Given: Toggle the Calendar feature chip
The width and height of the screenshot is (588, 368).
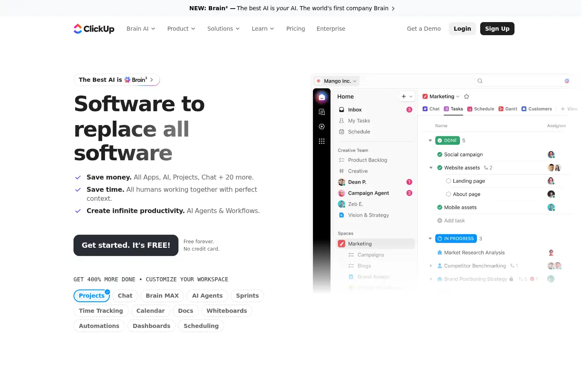Looking at the screenshot, I should (150, 311).
